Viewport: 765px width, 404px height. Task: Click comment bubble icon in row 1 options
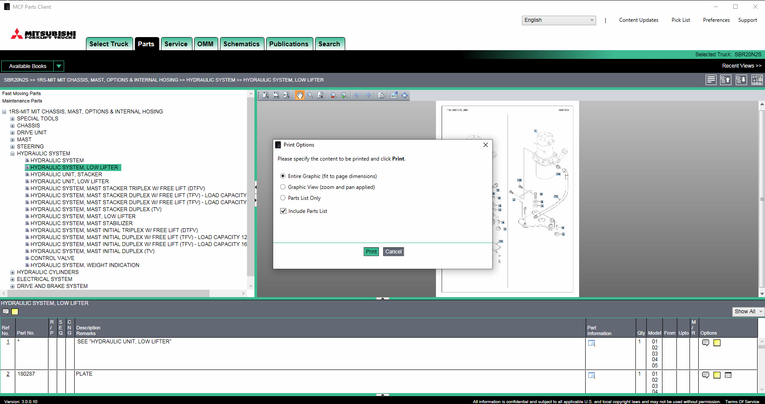click(x=705, y=343)
